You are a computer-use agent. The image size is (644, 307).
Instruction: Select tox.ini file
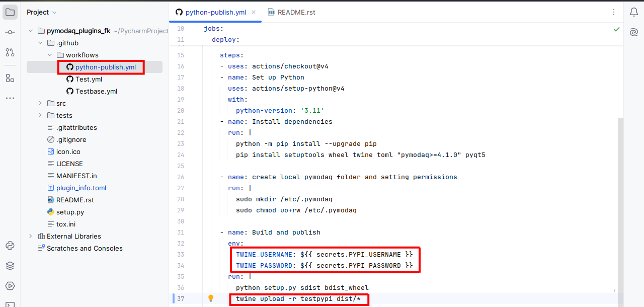pyautogui.click(x=61, y=224)
